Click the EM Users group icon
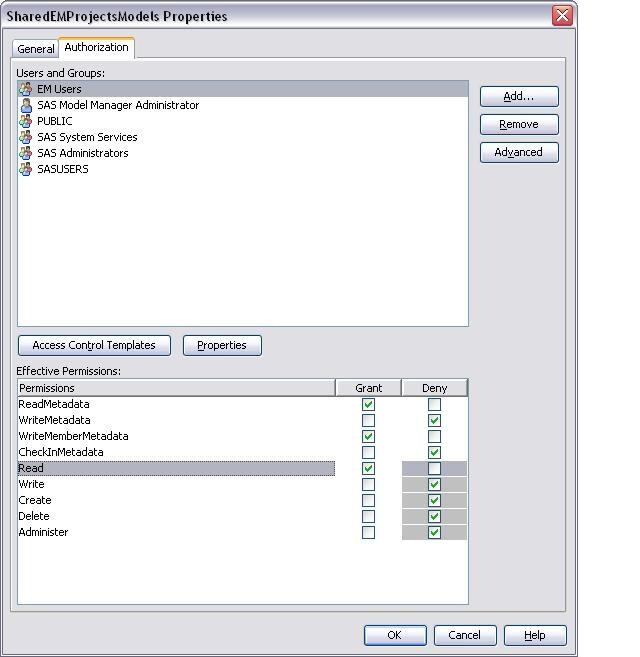The height and width of the screenshot is (657, 640). 26,89
